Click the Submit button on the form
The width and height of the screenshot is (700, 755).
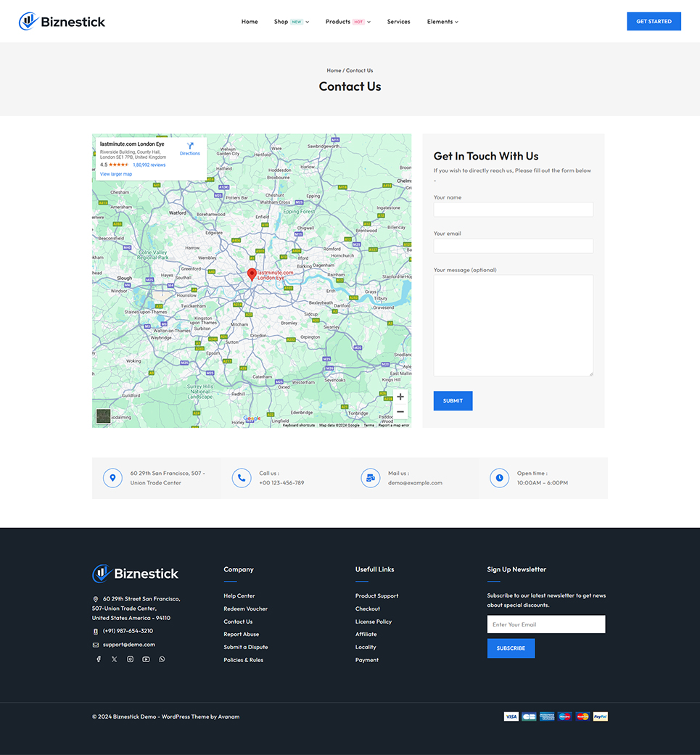click(453, 400)
